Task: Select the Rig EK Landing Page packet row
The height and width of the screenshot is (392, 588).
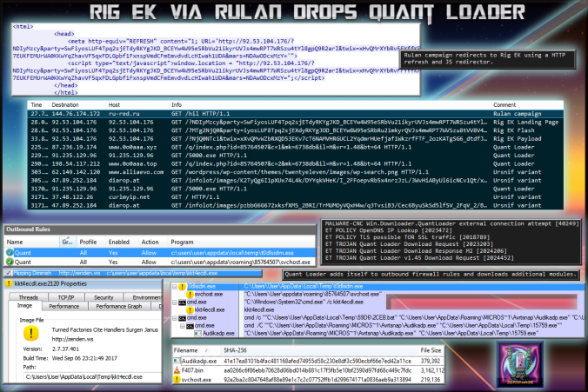Action: [x=296, y=123]
